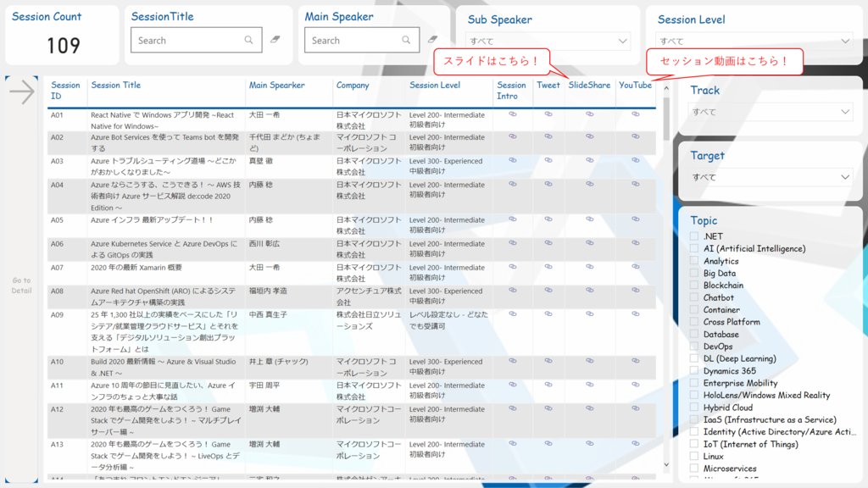Sort the table by the Company column header

click(351, 86)
